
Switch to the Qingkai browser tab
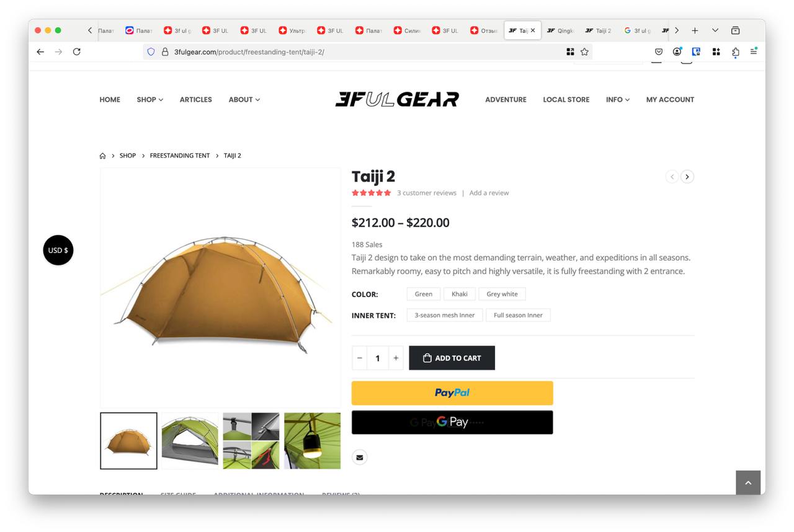561,30
